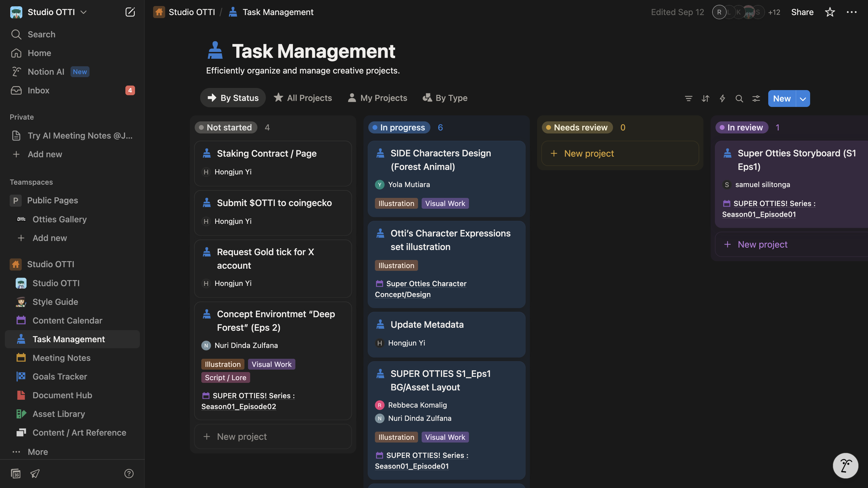Click the Share button
868x488 pixels.
coord(802,12)
